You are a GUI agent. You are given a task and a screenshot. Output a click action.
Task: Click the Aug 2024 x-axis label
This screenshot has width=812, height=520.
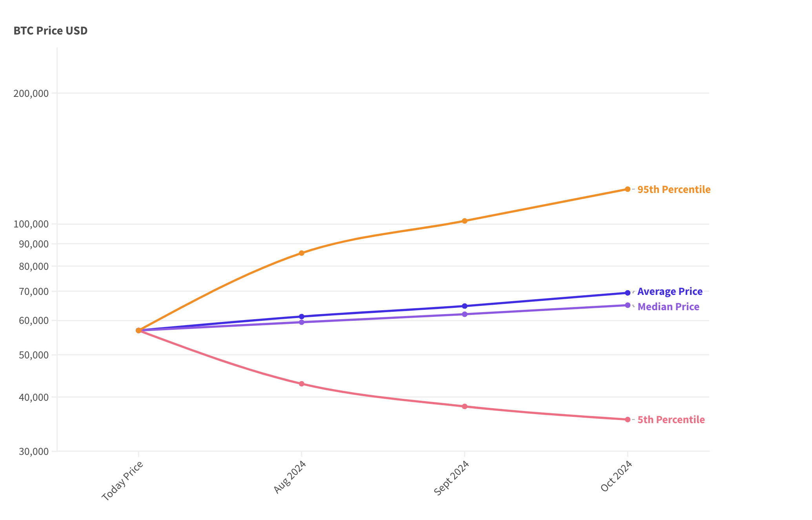pyautogui.click(x=289, y=477)
